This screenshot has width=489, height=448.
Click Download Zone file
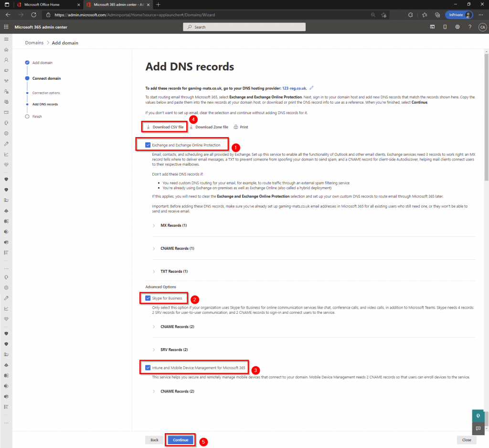[209, 127]
